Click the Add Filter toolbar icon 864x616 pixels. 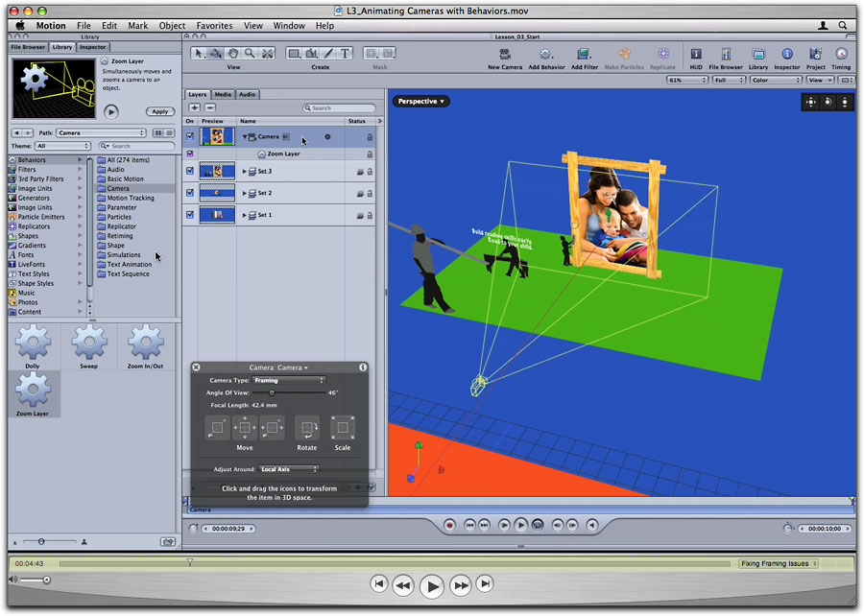[584, 55]
